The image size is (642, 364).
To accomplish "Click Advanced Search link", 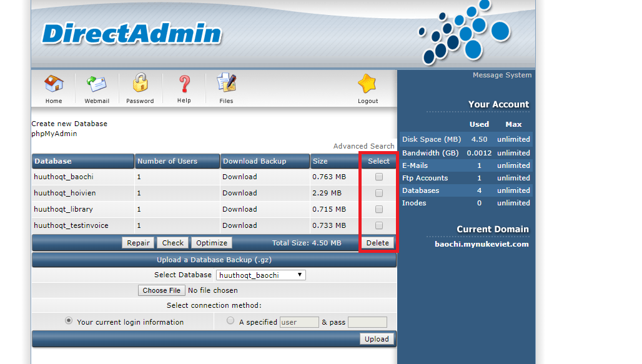I will (363, 146).
